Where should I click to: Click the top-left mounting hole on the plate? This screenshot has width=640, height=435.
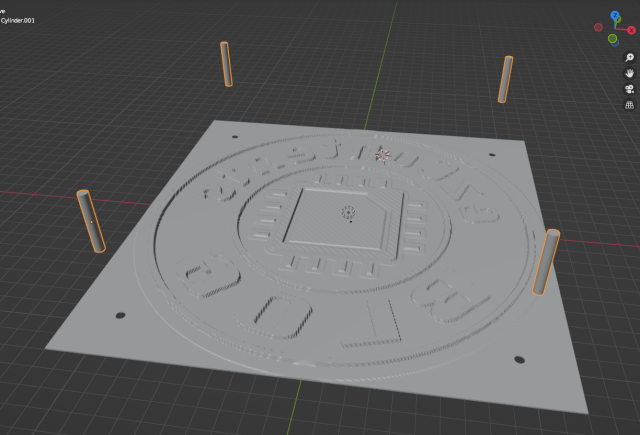click(x=234, y=137)
